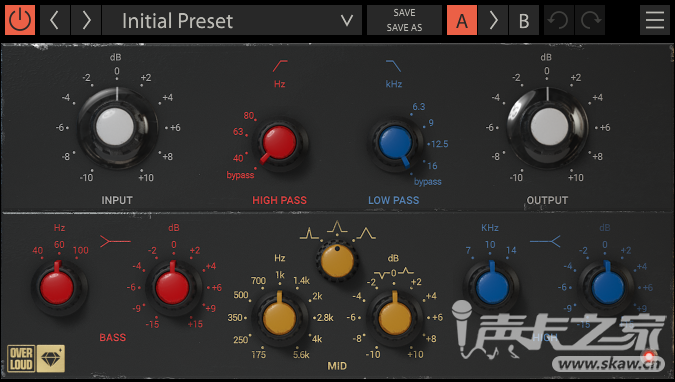Click the 80 Hz high pass mark
The image size is (675, 382).
click(249, 115)
